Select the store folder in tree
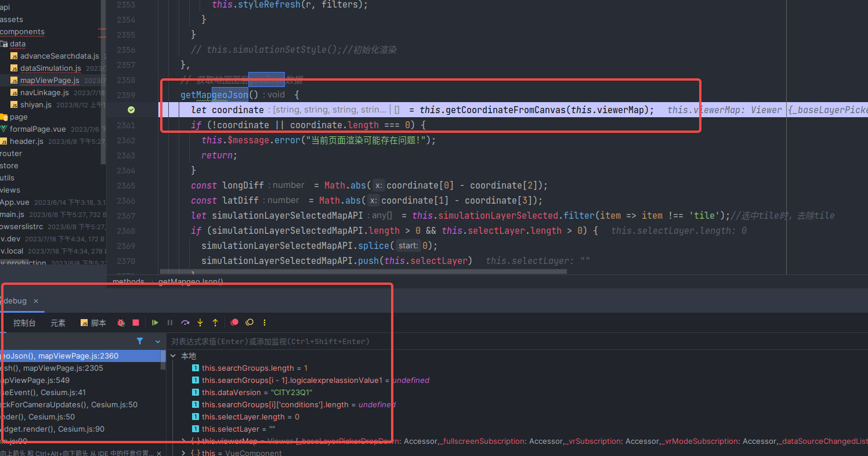Viewport: 868px width, 456px height. (x=9, y=166)
